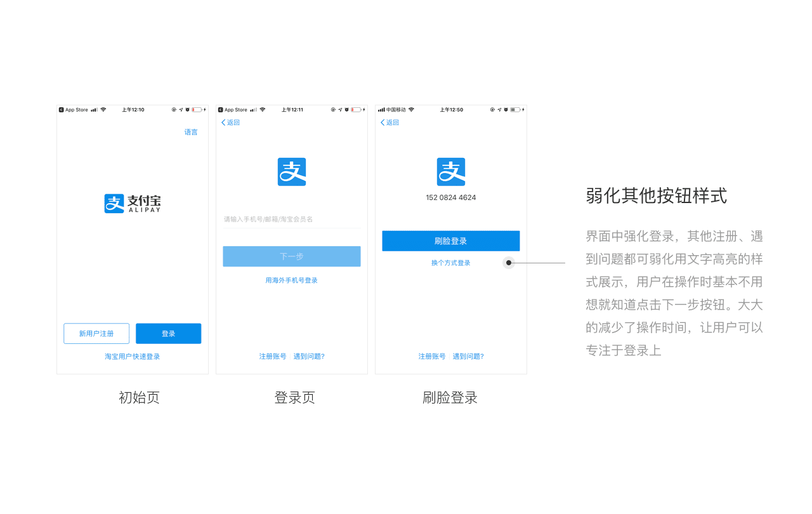This screenshot has height=514, width=812.
Task: Click battery icon in face login status bar
Action: click(515, 110)
